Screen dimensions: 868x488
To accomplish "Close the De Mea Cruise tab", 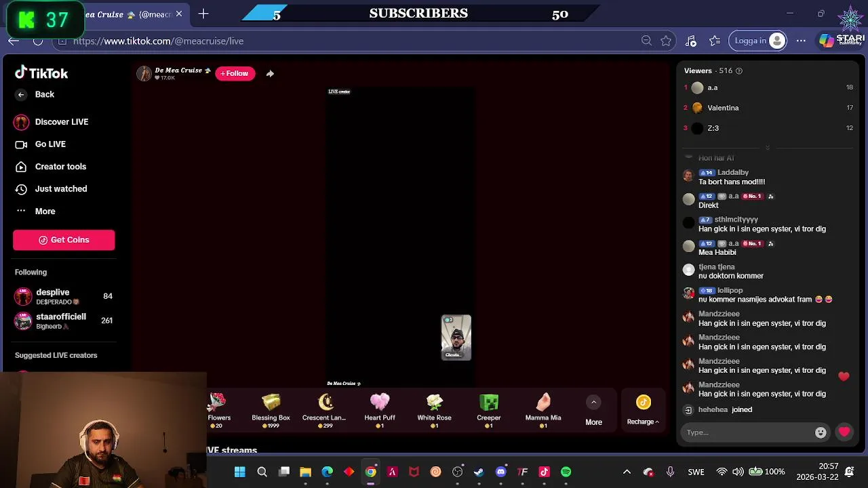I will [x=179, y=14].
